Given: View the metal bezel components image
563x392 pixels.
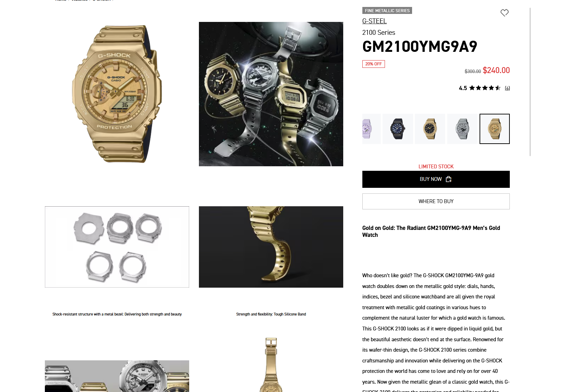Looking at the screenshot, I should pyautogui.click(x=117, y=247).
